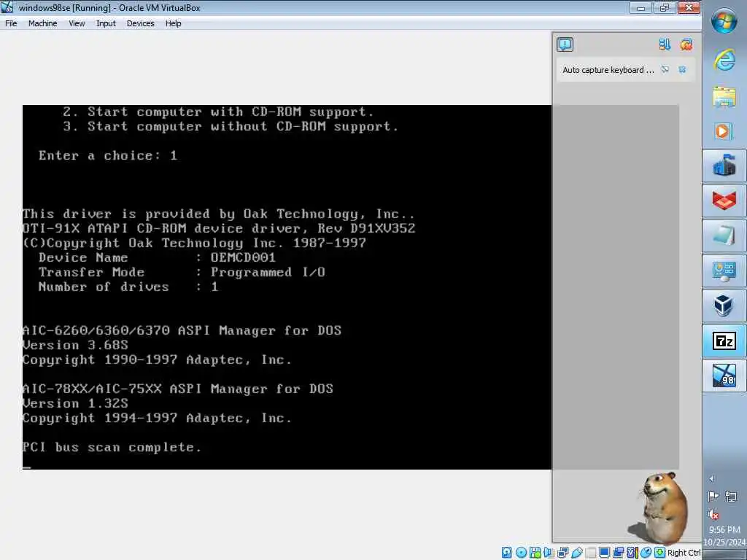Open the Devices menu

[140, 23]
